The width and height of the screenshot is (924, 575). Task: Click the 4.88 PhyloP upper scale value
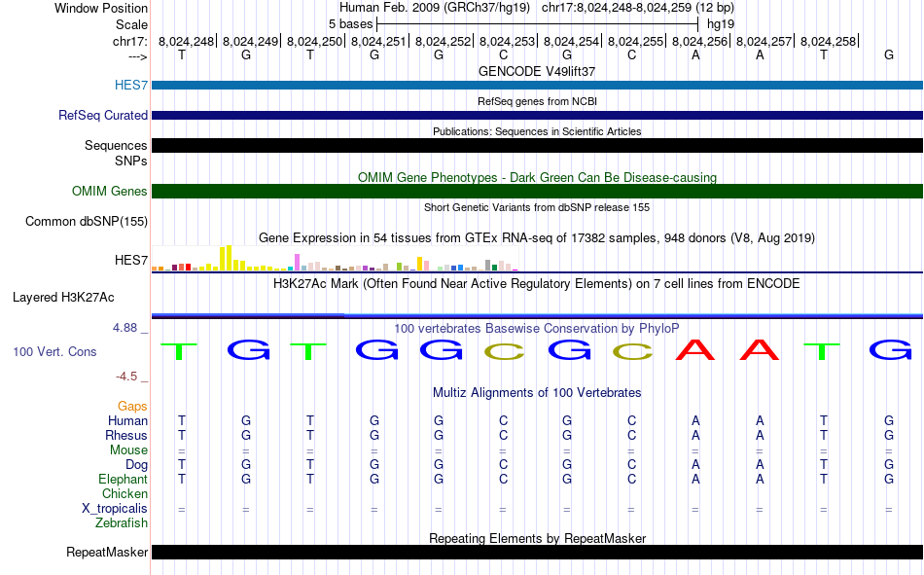[125, 327]
